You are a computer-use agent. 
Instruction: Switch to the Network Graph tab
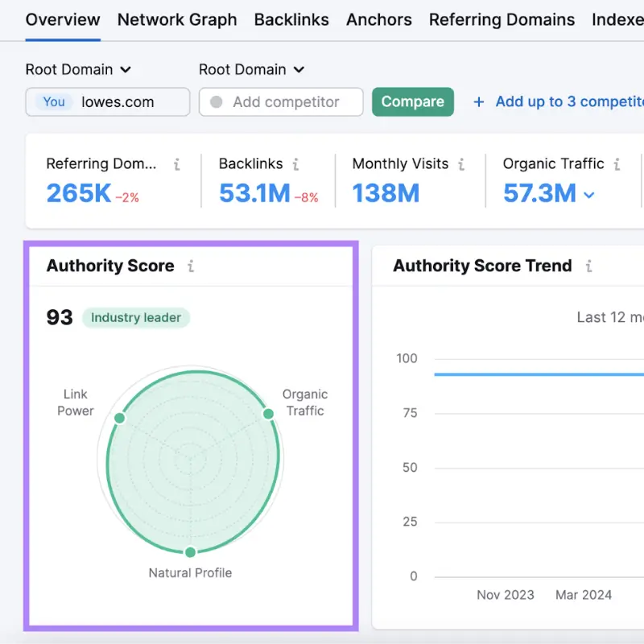(x=176, y=19)
